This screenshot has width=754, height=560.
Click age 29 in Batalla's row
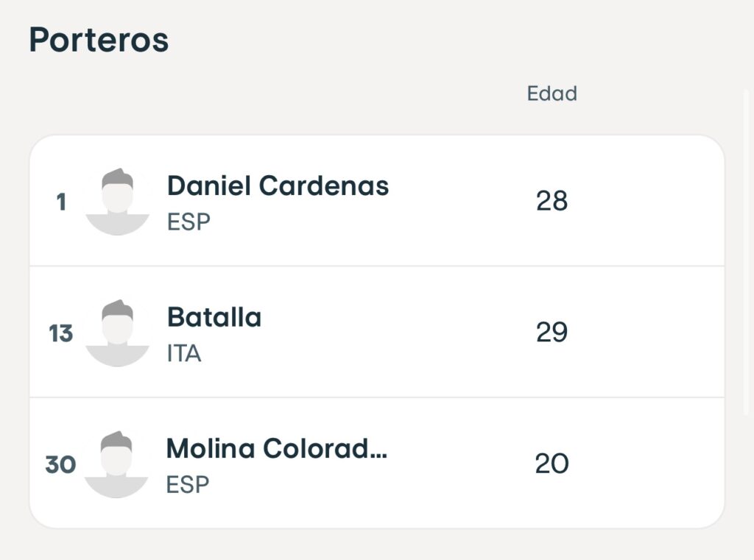pos(552,333)
